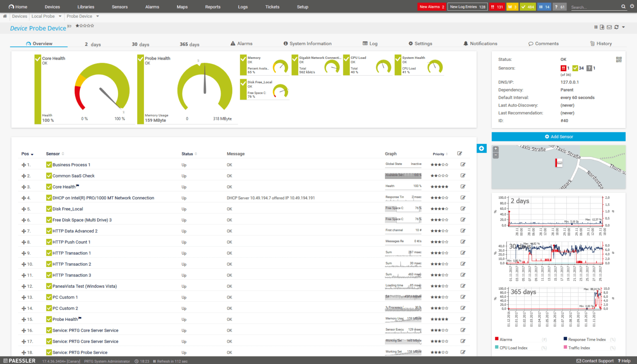Image resolution: width=637 pixels, height=364 pixels.
Task: Edit the Business Process 1 sensor via pencil icon
Action: point(463,165)
